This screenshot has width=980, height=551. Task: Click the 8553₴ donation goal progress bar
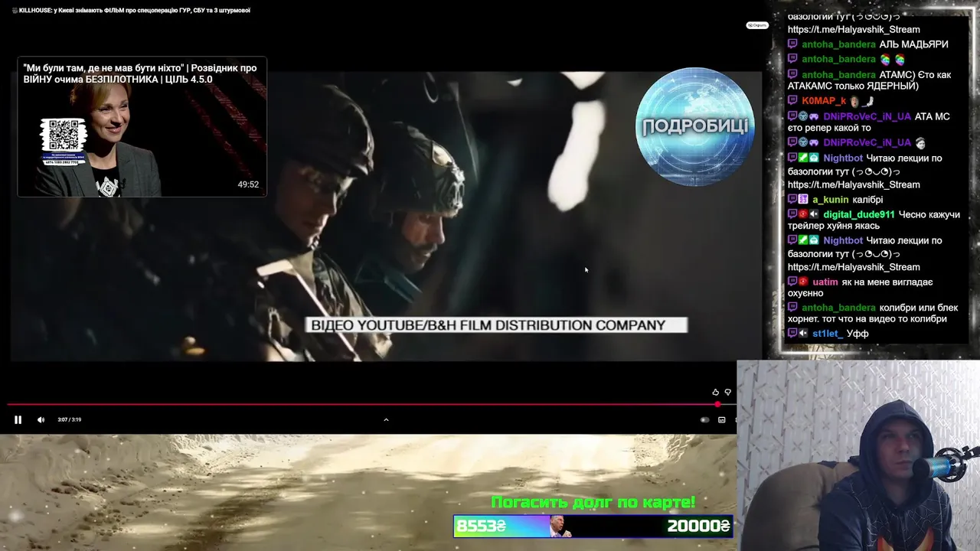tap(593, 526)
